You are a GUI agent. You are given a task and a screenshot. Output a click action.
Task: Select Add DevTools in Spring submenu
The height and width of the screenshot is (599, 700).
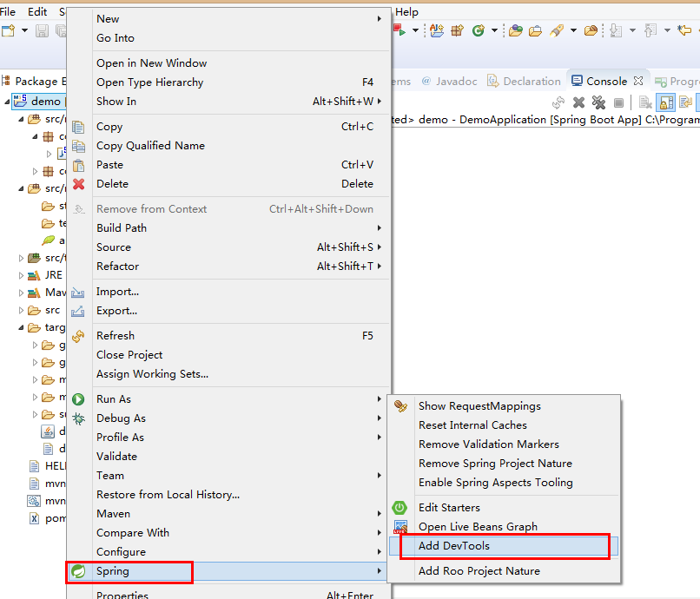(x=504, y=546)
